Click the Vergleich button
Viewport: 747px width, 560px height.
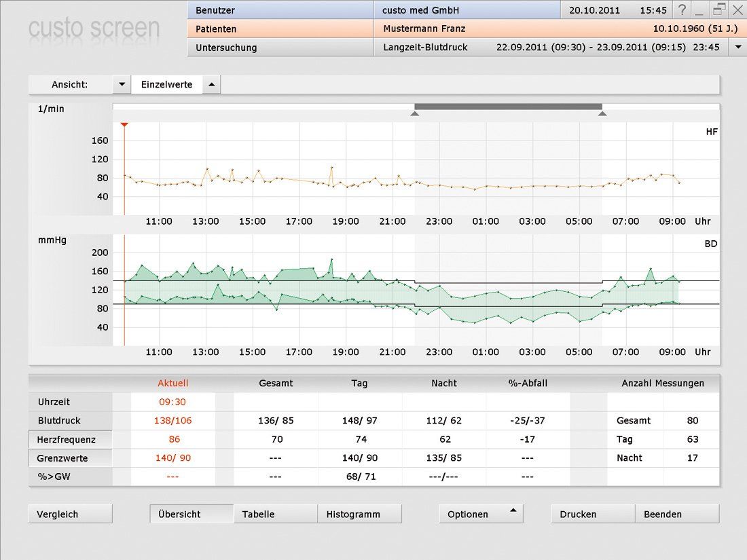(71, 514)
